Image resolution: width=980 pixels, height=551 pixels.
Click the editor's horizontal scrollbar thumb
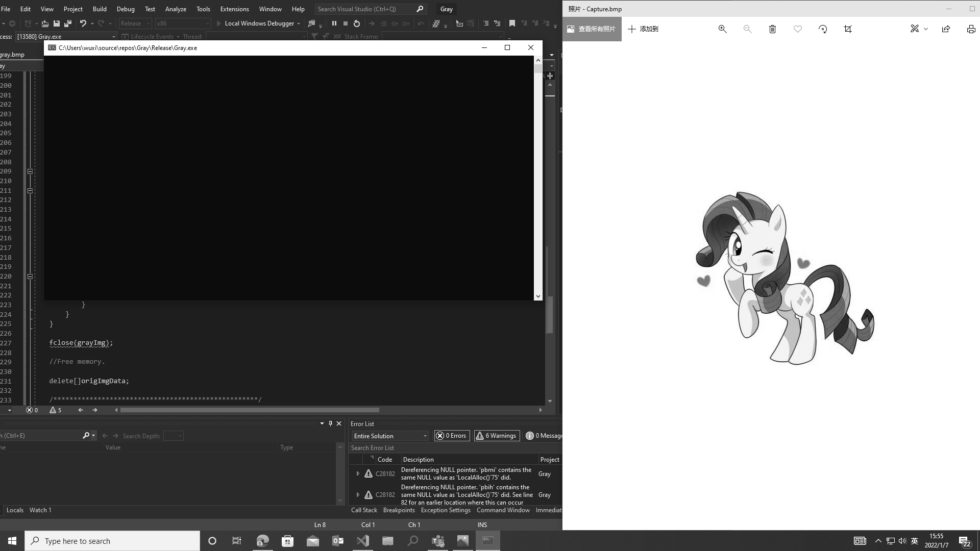point(250,410)
